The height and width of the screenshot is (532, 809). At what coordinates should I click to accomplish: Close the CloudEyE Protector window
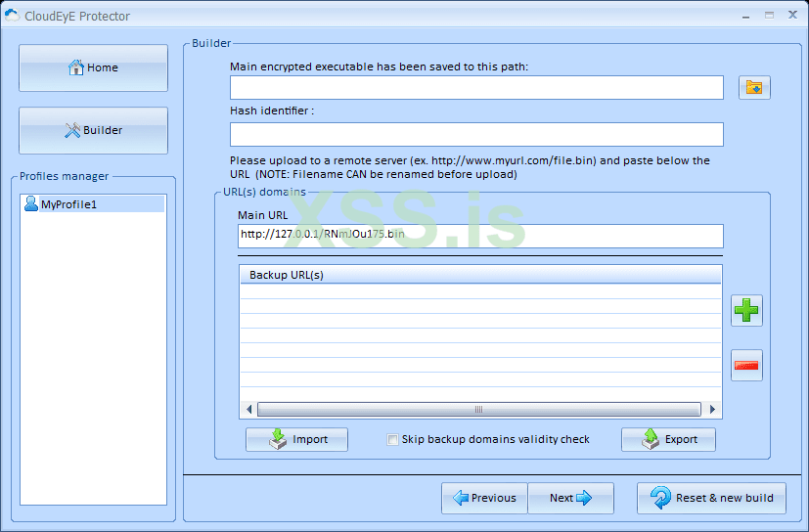(x=792, y=15)
